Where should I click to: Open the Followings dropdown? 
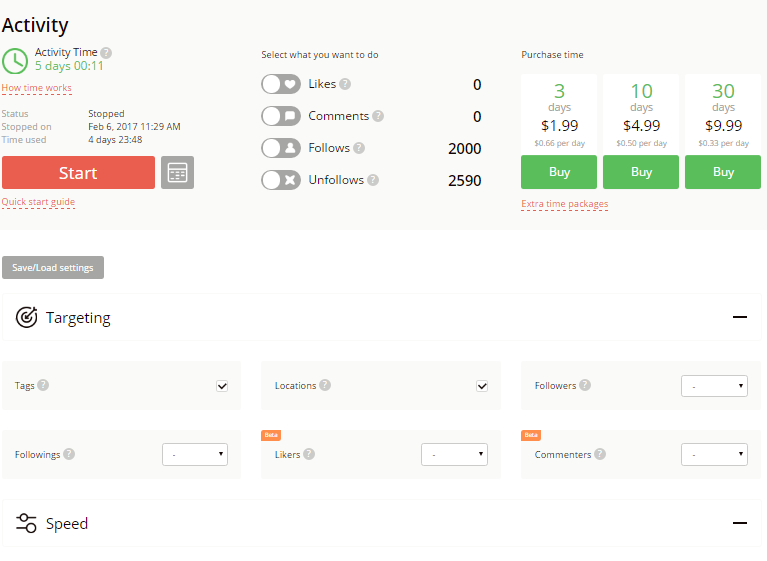pyautogui.click(x=195, y=455)
